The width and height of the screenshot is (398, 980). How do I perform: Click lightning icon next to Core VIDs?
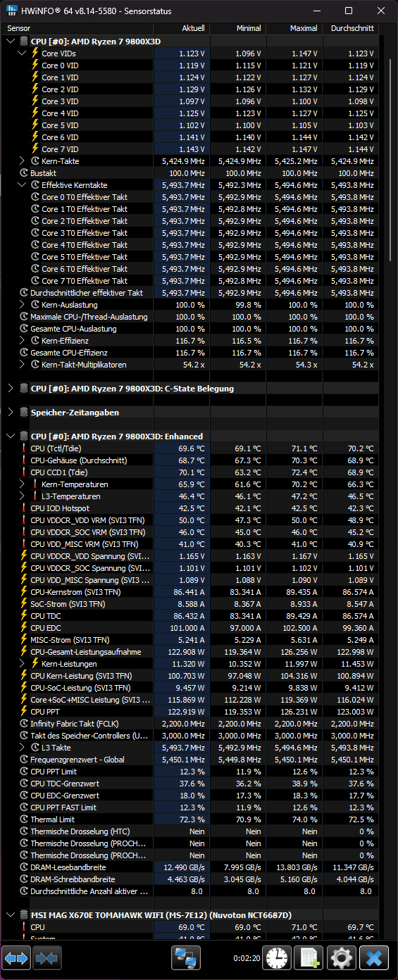click(35, 54)
